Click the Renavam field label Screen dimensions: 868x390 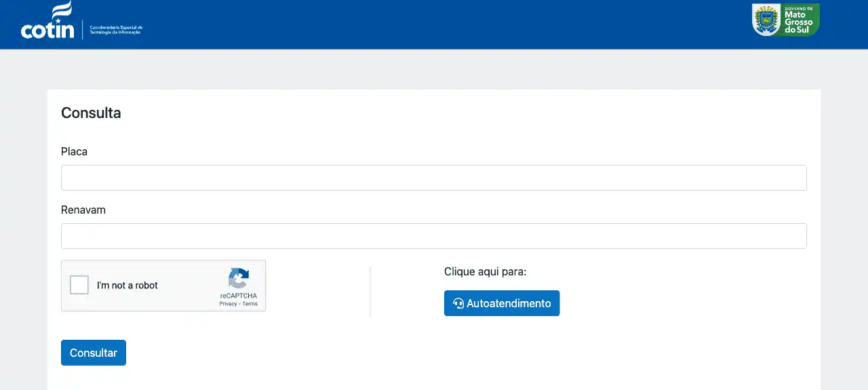pyautogui.click(x=83, y=210)
